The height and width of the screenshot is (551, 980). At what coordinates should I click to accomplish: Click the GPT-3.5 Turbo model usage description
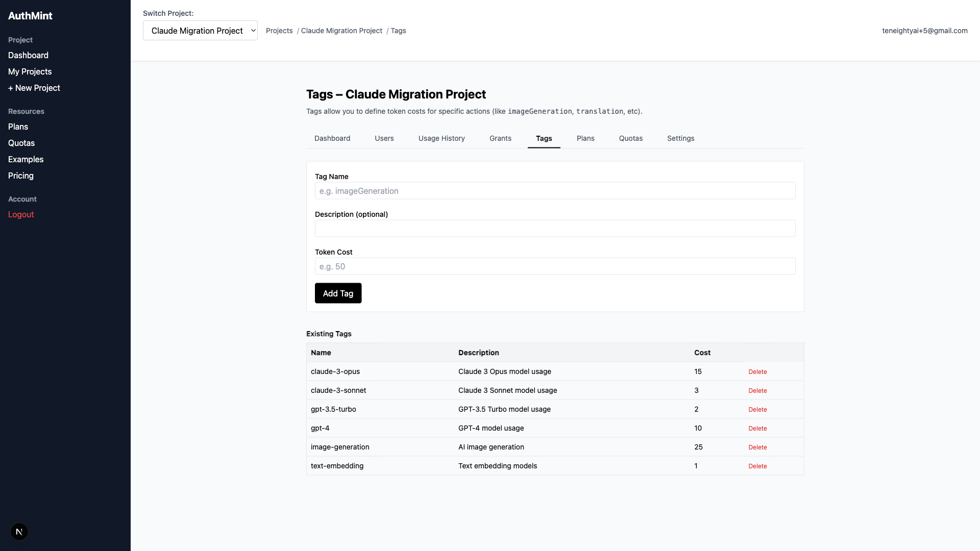point(504,409)
